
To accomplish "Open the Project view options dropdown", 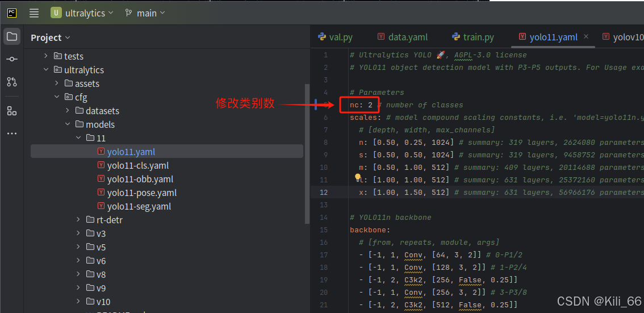I will click(68, 38).
